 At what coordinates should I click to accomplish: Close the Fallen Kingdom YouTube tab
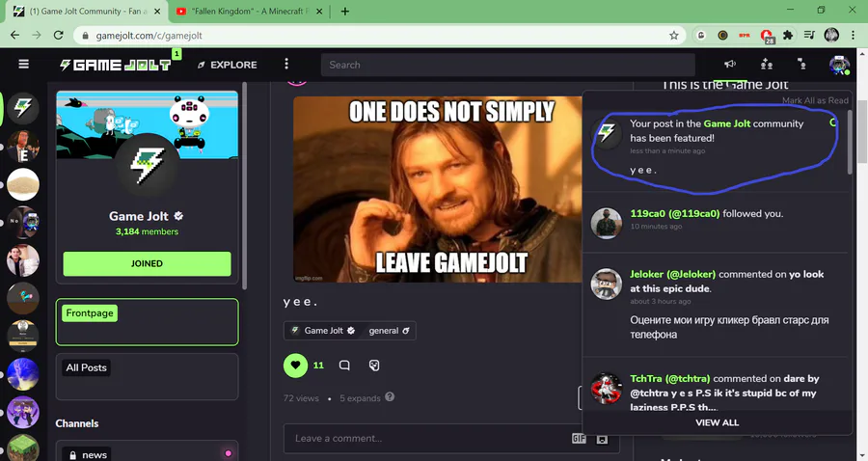pyautogui.click(x=319, y=11)
